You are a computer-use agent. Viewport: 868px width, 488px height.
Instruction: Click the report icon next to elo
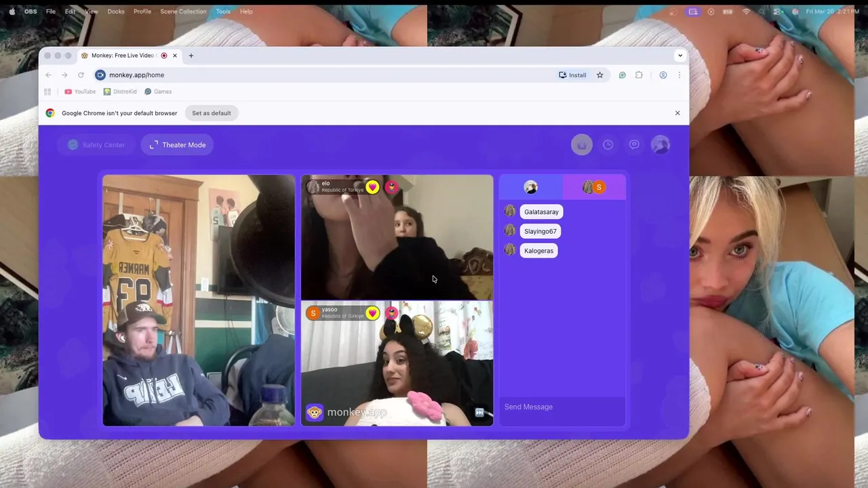391,187
